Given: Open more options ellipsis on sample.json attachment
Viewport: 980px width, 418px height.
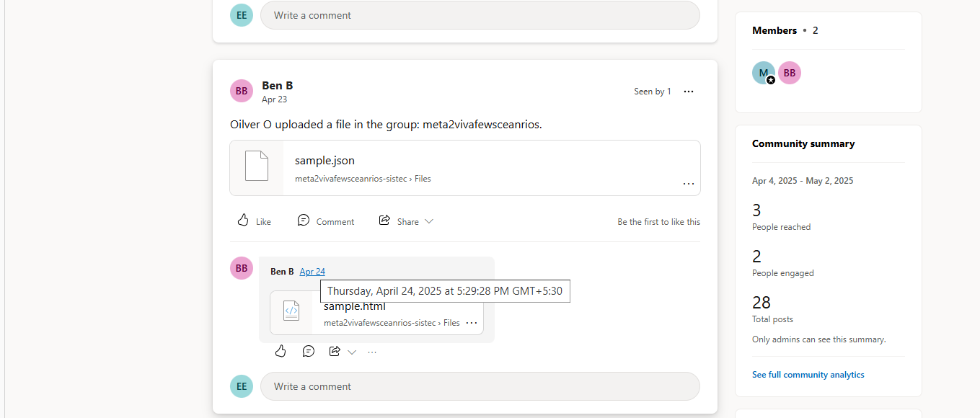Looking at the screenshot, I should (x=689, y=184).
